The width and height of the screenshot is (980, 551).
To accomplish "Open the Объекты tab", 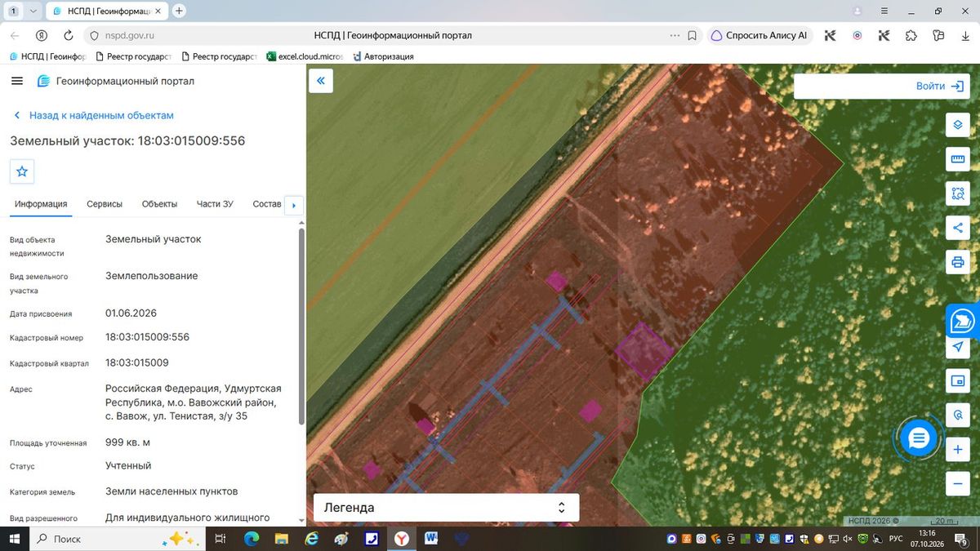I will [159, 204].
